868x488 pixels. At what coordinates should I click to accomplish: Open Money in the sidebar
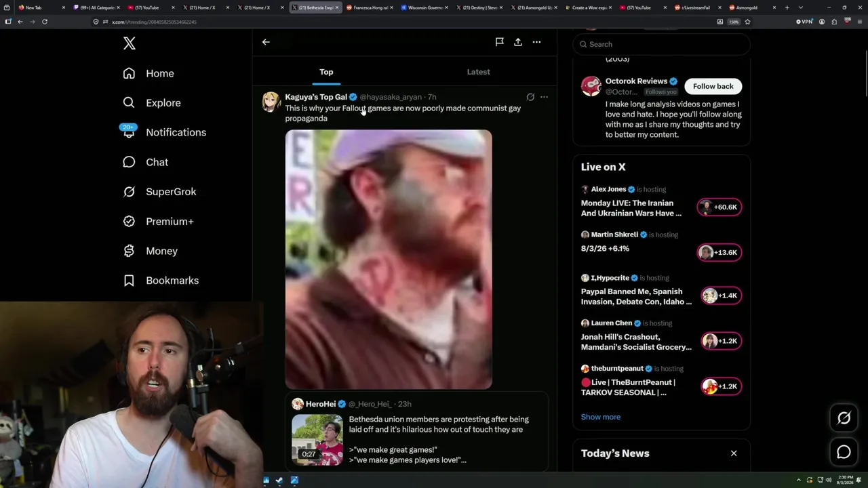150,251
